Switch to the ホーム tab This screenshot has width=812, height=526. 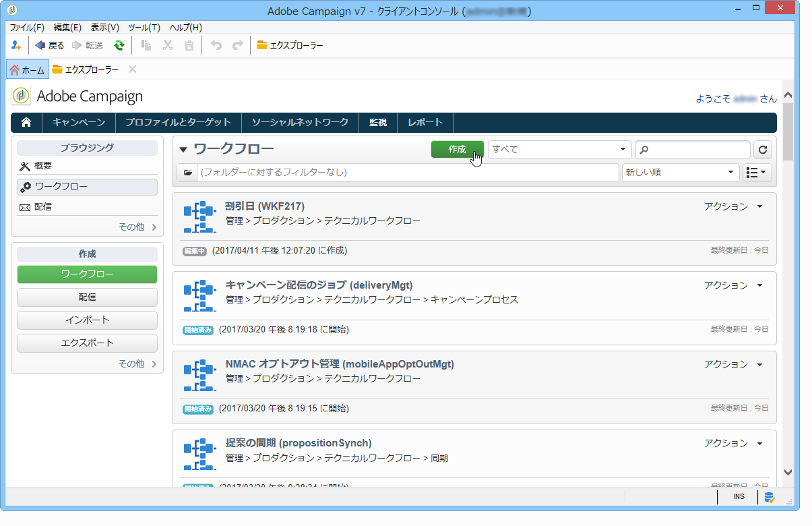pos(27,69)
